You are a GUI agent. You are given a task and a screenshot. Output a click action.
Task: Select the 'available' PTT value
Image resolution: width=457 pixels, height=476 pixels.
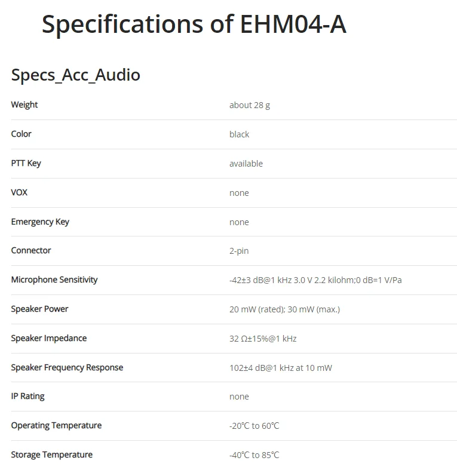[246, 164]
